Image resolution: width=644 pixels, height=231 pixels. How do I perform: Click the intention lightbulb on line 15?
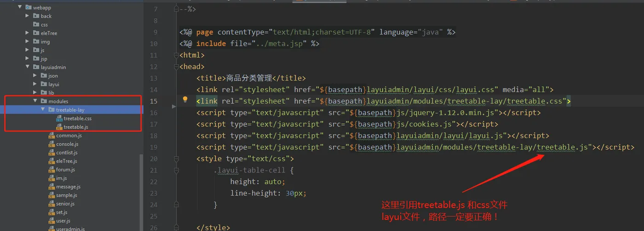point(185,99)
